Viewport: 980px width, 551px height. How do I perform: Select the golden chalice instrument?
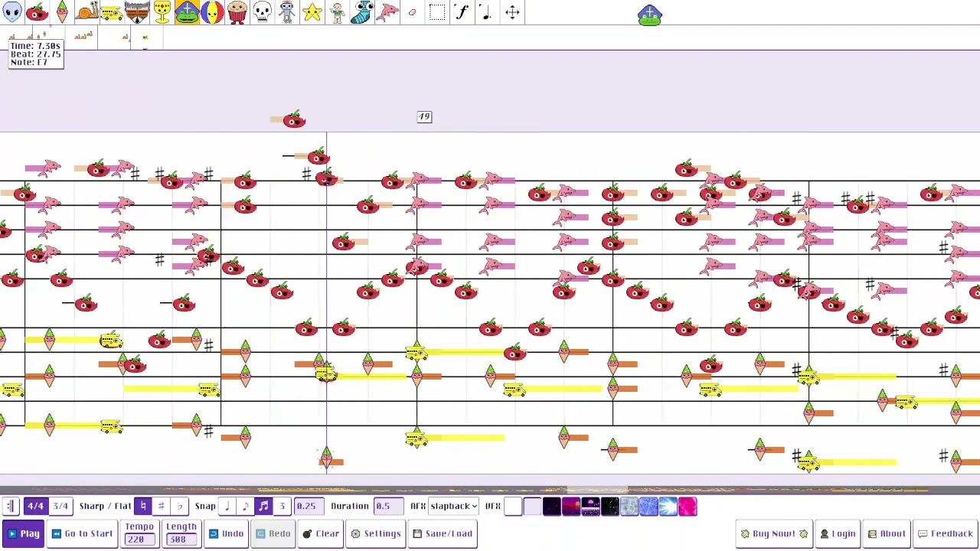click(x=162, y=12)
